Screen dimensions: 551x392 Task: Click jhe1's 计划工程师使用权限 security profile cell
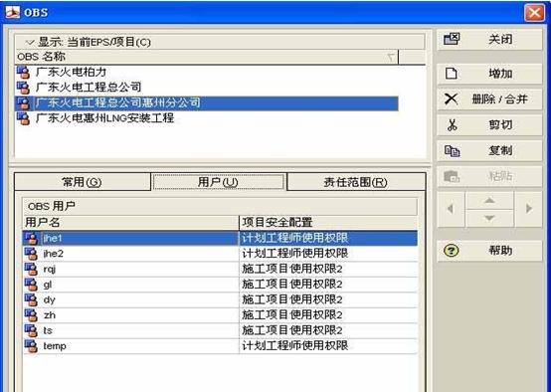[328, 239]
